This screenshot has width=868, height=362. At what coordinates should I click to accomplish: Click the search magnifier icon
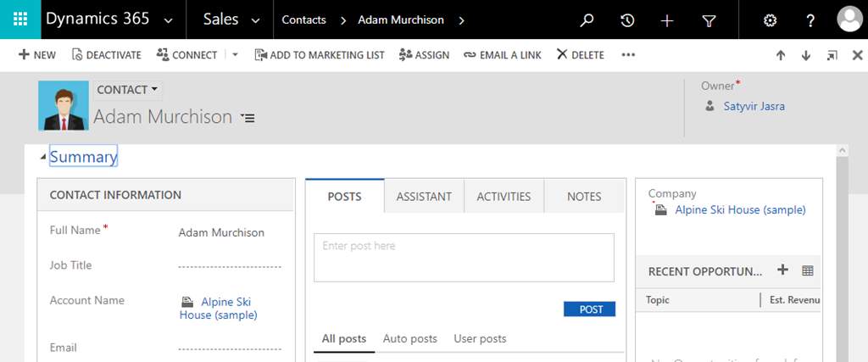[x=587, y=20]
